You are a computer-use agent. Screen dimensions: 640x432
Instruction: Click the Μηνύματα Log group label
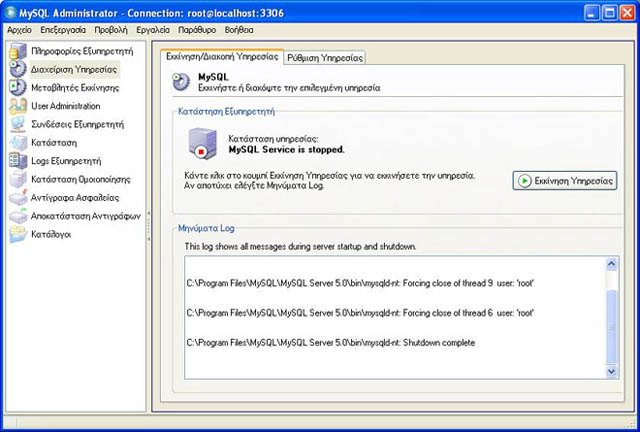tap(206, 228)
